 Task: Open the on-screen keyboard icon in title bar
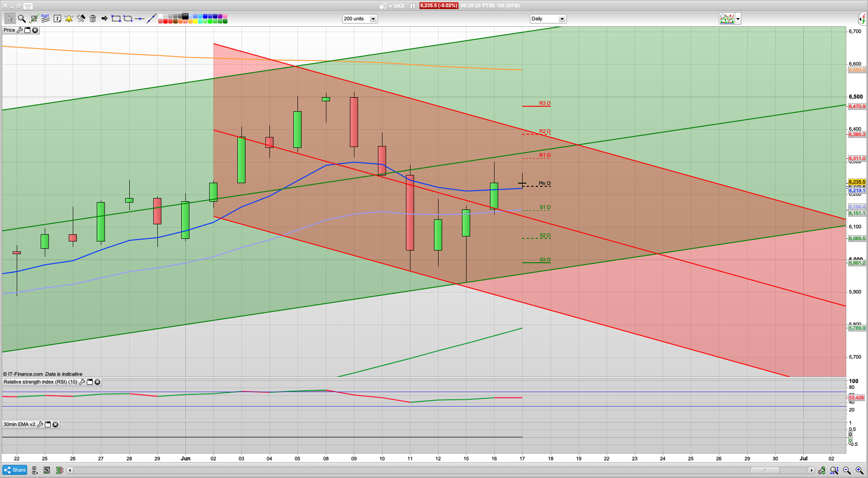coord(28,6)
